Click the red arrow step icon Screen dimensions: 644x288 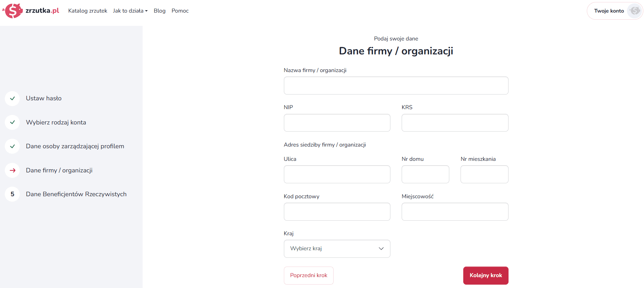[x=12, y=170]
